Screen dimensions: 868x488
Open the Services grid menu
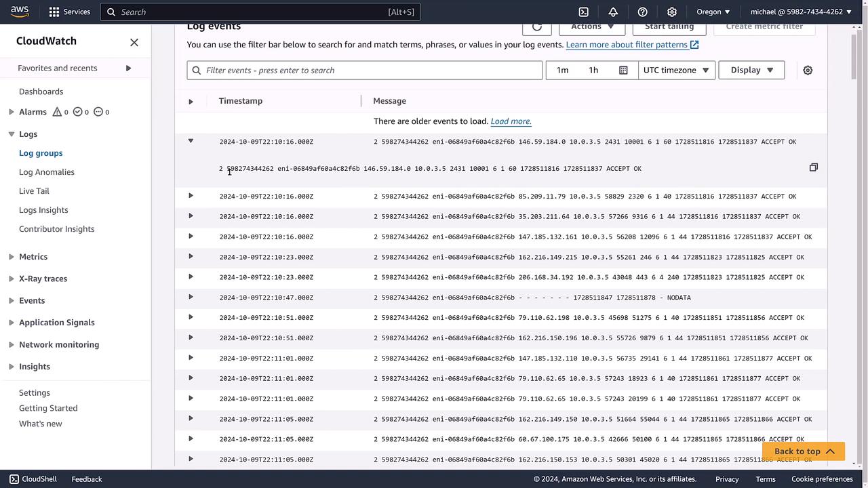tap(69, 12)
